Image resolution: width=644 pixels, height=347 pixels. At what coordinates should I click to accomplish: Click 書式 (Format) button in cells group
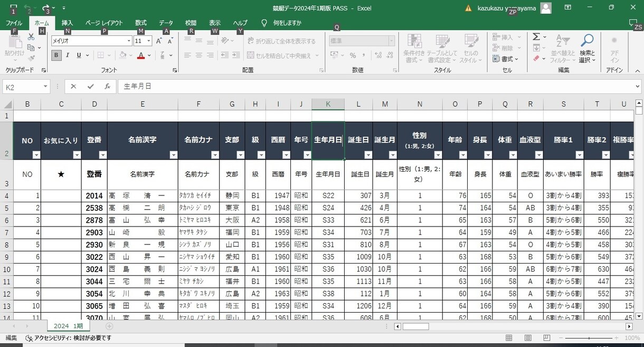[505, 59]
